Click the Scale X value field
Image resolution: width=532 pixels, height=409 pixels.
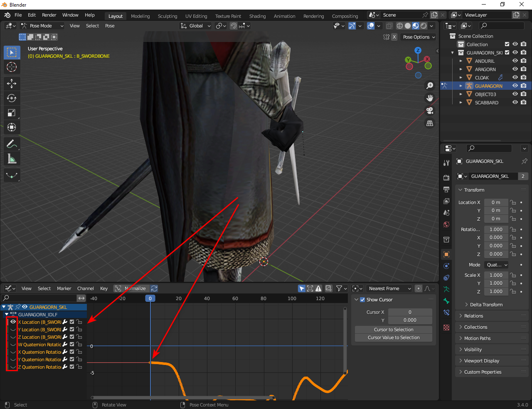tap(495, 275)
